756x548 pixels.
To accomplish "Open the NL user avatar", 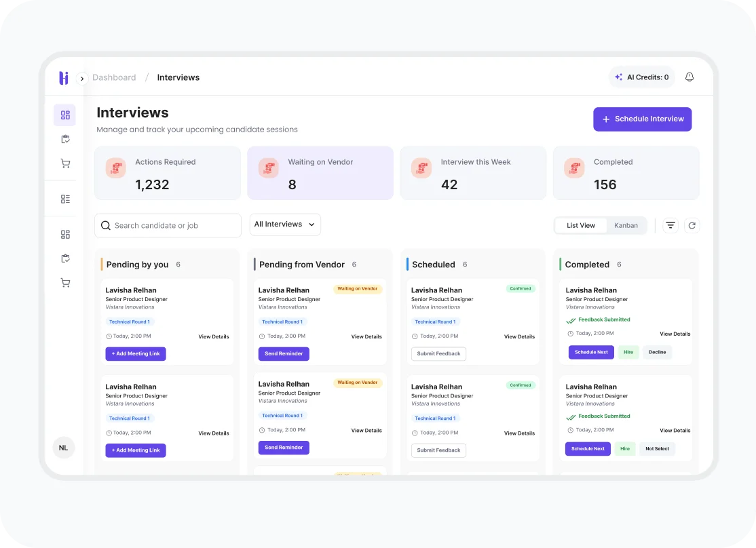I will click(63, 448).
